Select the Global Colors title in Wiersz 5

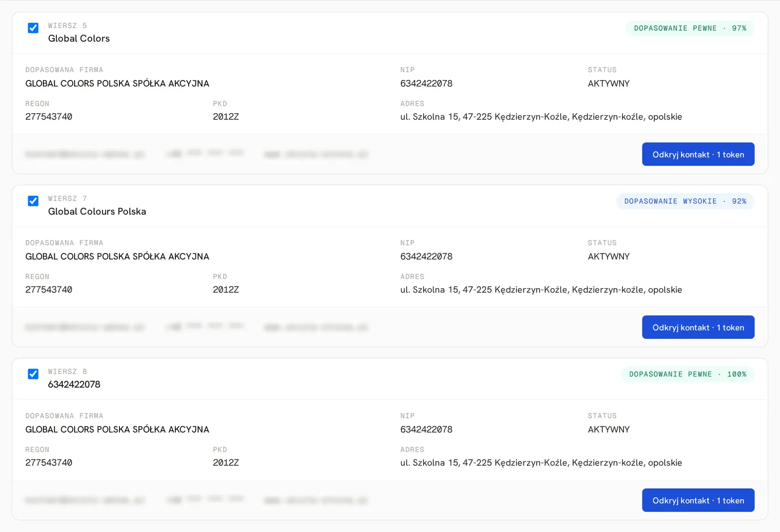79,39
